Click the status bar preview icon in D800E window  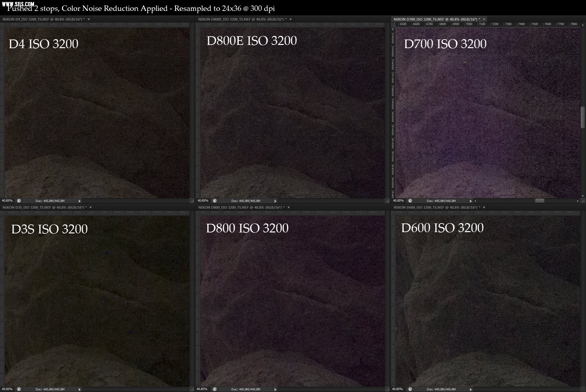[214, 201]
